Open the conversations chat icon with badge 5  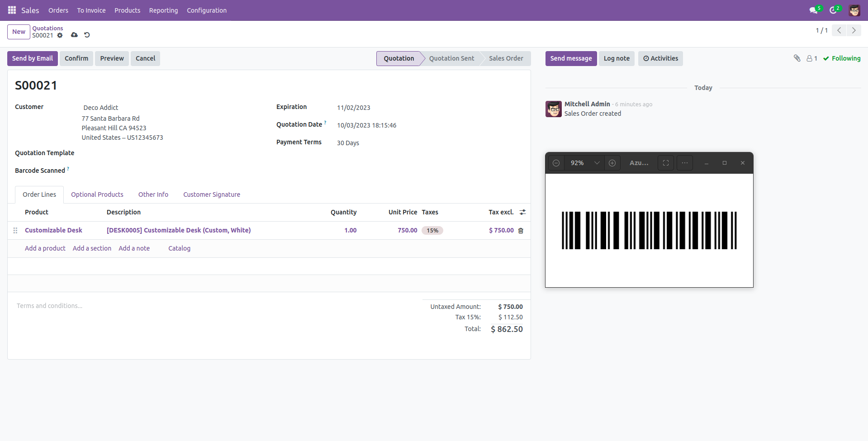[x=814, y=10]
